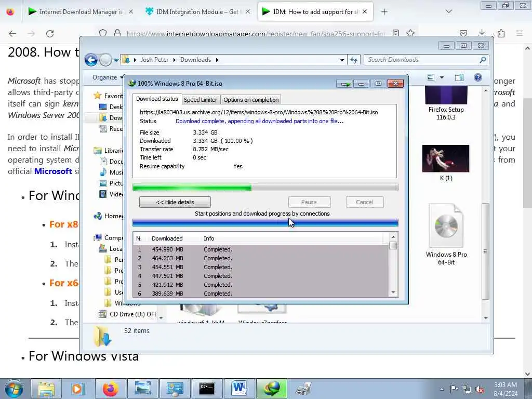Click the Explorer back arrow button
The image size is (532, 399).
pyautogui.click(x=91, y=60)
